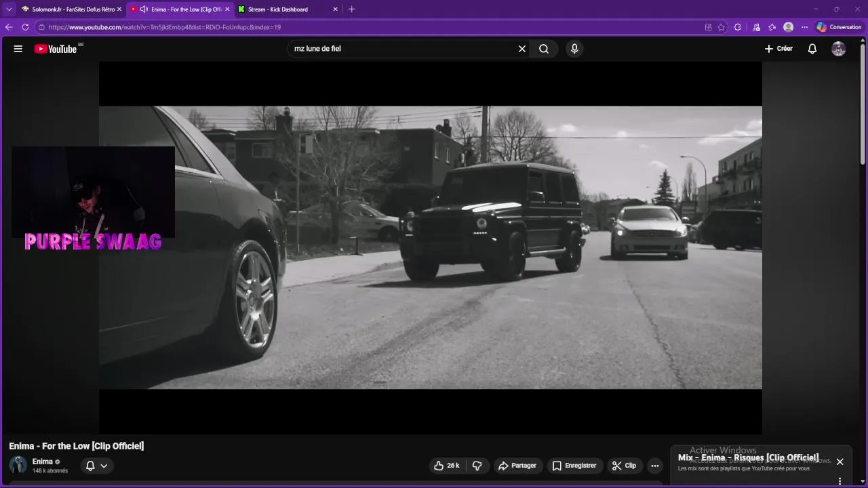Close the Mix playlist panel

pyautogui.click(x=840, y=462)
